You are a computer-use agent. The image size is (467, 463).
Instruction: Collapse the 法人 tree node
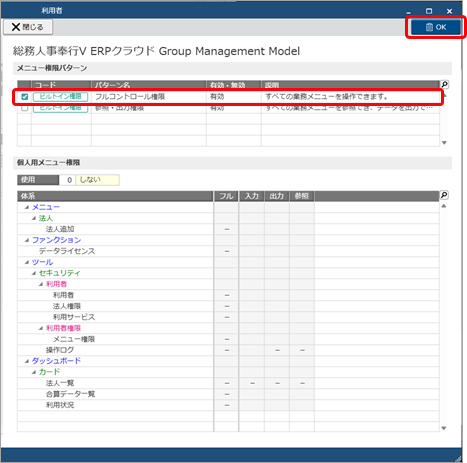pos(34,218)
